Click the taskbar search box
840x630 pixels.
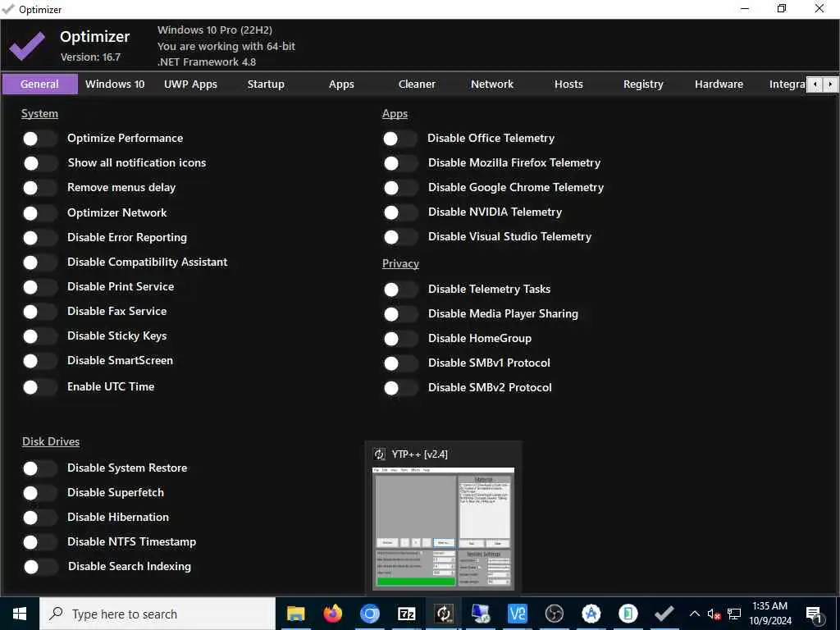tap(157, 614)
